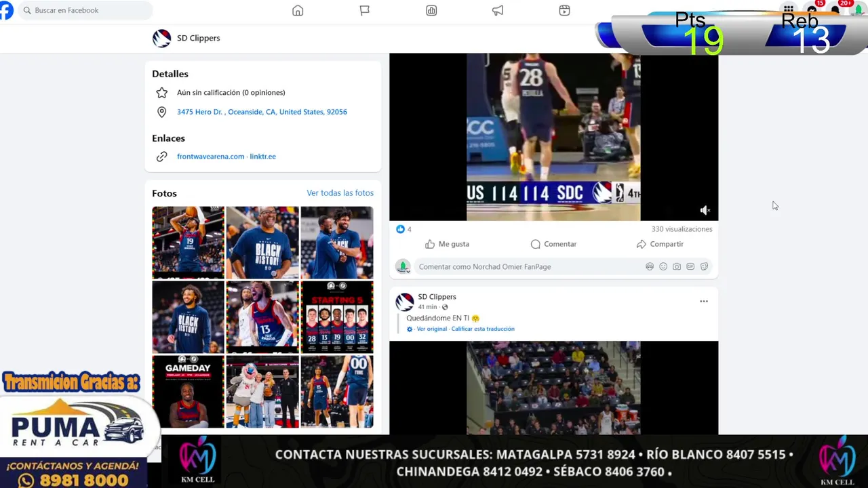Open photo of players 15 and 00
The width and height of the screenshot is (868, 488).
(x=337, y=392)
